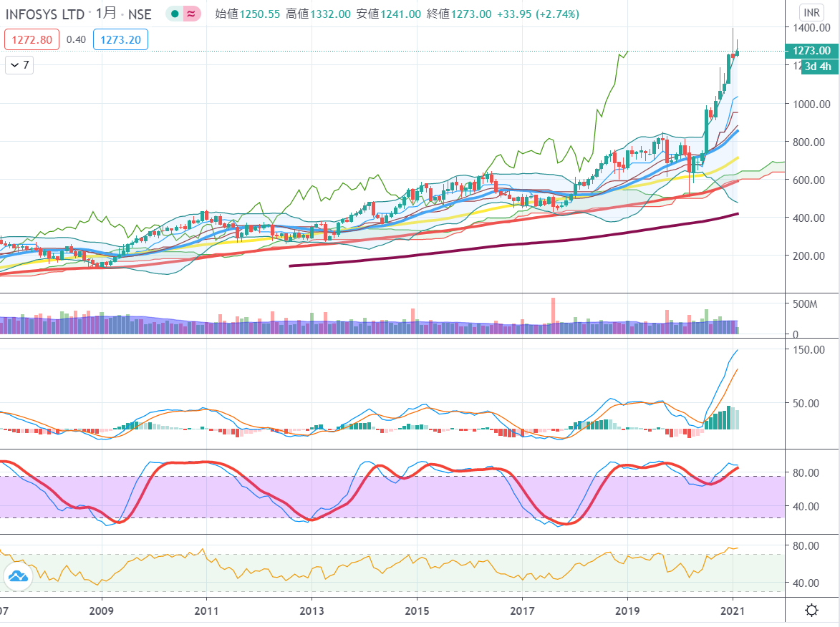840x627 pixels.
Task: Click the 1273.00 current price label
Action: 811,51
